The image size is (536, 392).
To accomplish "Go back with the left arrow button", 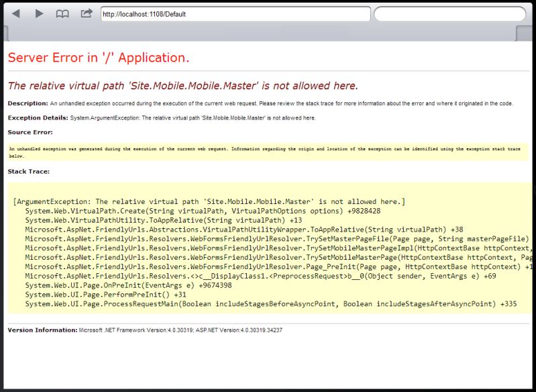I will pos(15,13).
